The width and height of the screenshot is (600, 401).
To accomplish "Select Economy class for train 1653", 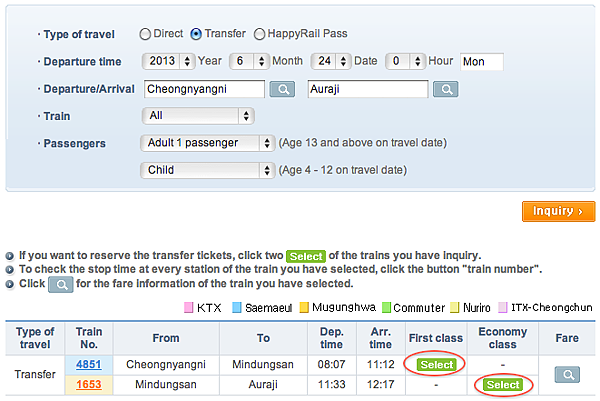I will click(x=502, y=384).
